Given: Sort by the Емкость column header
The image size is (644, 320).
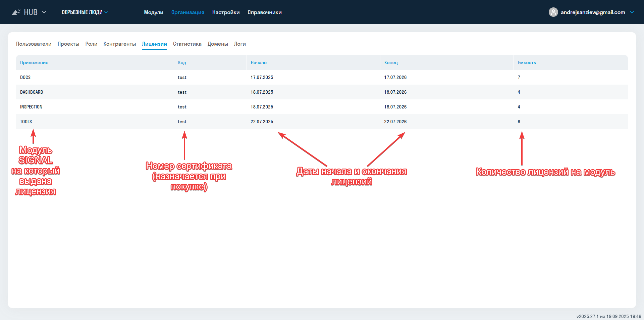Looking at the screenshot, I should pos(527,62).
